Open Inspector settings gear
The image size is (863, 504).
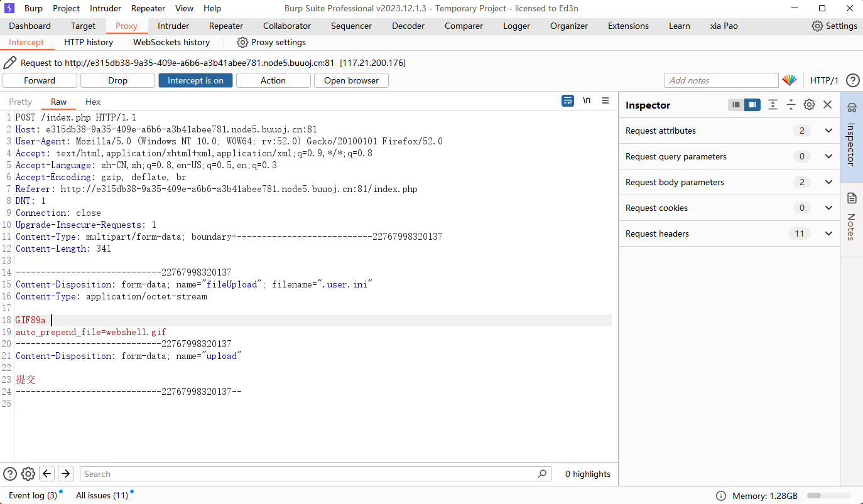tap(809, 105)
